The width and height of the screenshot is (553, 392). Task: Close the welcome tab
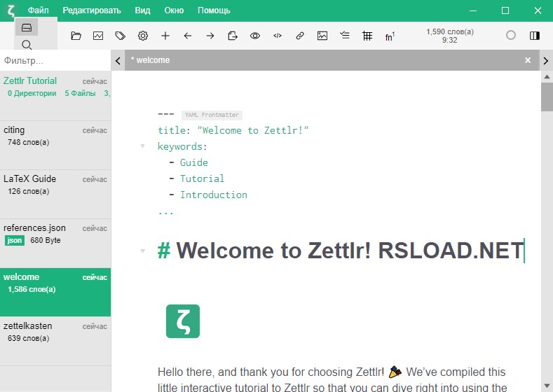tap(528, 60)
